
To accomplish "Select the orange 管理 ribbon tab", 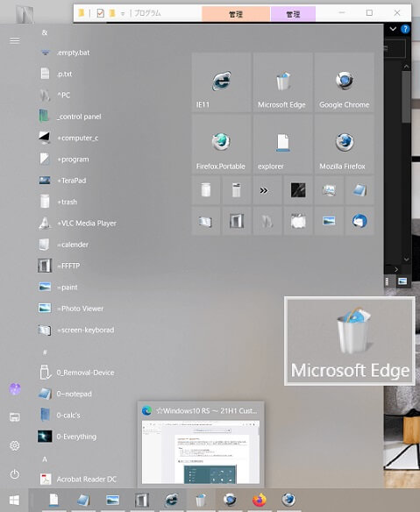I will coord(236,14).
